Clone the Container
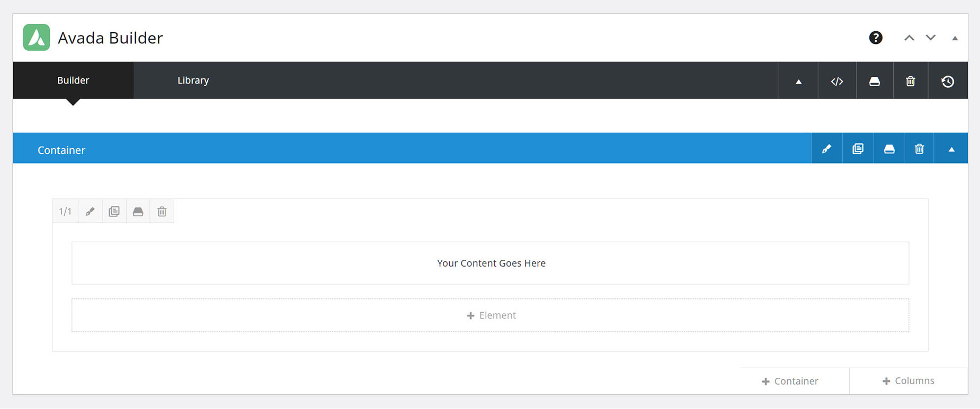Screen dimensions: 980x409 [858, 149]
